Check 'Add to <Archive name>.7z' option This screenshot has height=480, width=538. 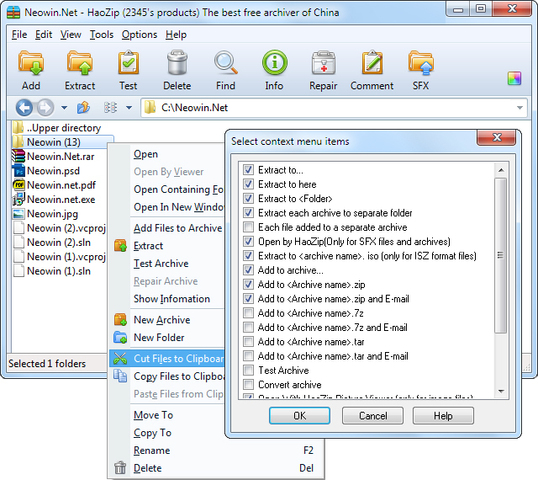pos(248,313)
